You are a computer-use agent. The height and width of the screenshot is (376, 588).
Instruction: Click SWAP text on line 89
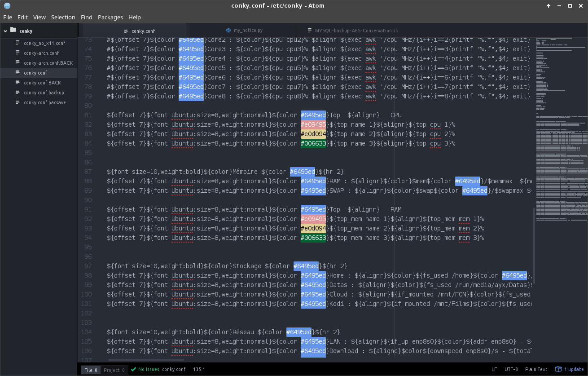point(337,190)
